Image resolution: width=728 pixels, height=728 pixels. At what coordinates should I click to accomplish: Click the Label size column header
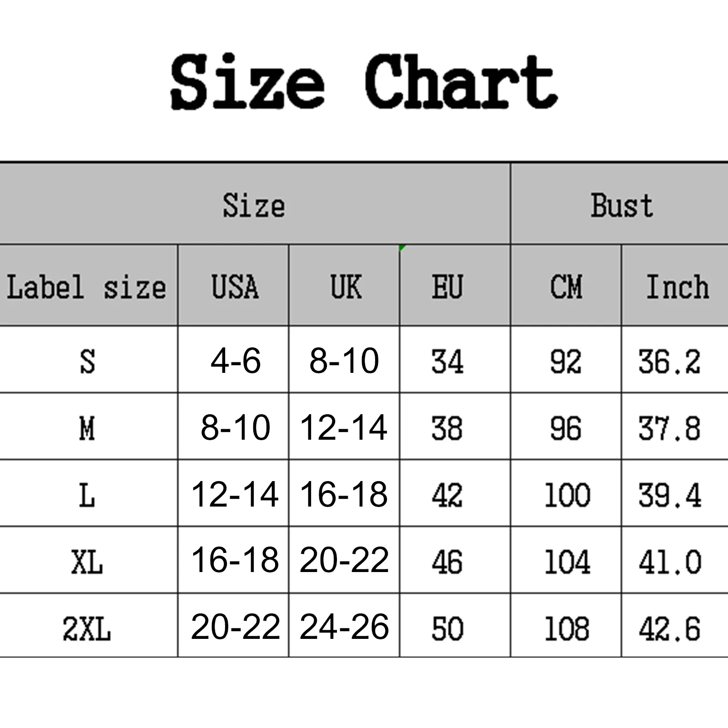click(87, 286)
